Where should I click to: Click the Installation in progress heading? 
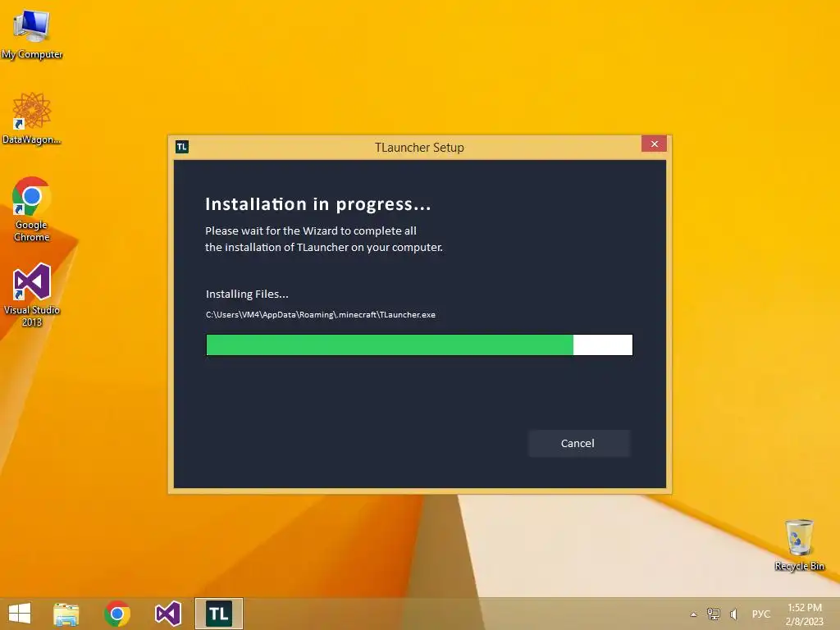(x=317, y=204)
